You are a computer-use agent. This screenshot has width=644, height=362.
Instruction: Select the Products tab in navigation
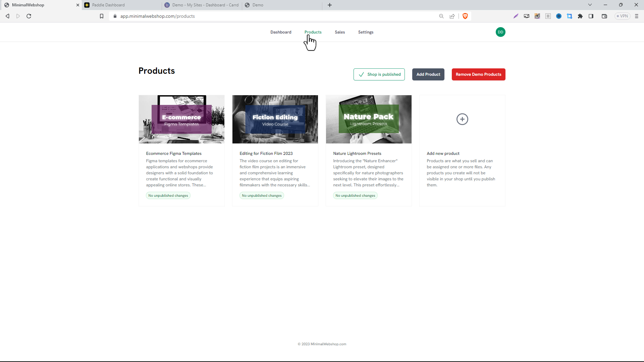click(313, 32)
